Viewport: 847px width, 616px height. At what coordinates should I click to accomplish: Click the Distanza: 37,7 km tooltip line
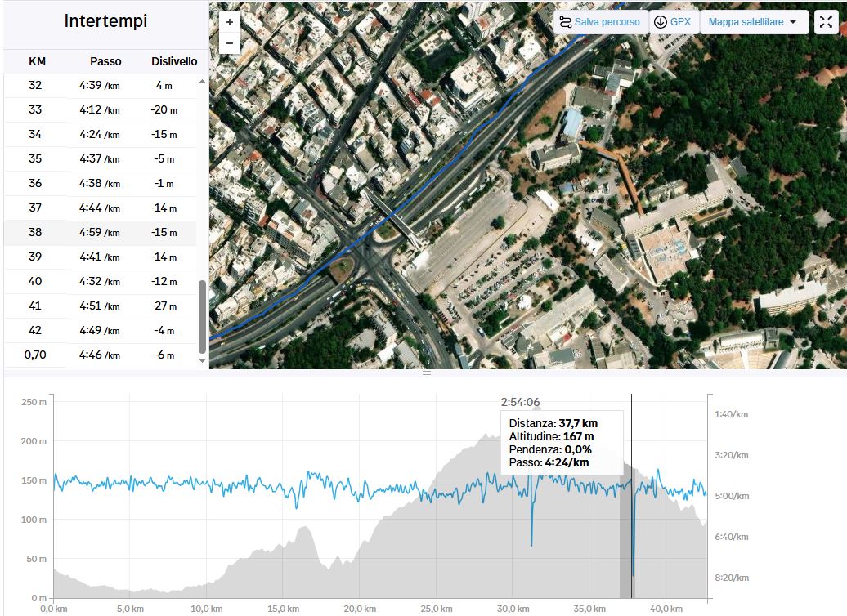pyautogui.click(x=553, y=424)
